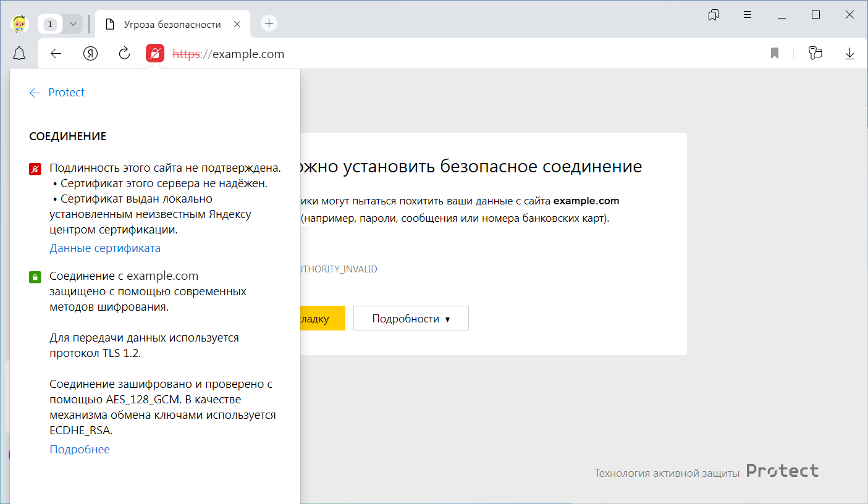Reload the page with the refresh icon
868x504 pixels.
[124, 54]
